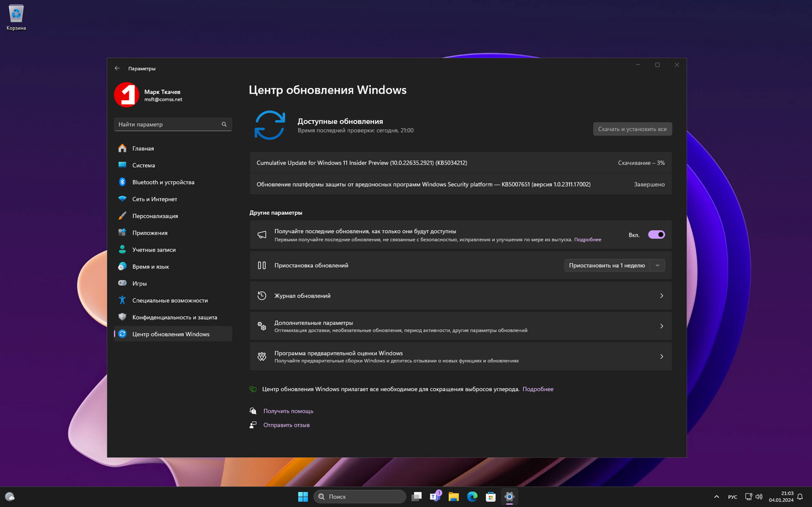Click the green leaf carbon emissions icon

(253, 389)
